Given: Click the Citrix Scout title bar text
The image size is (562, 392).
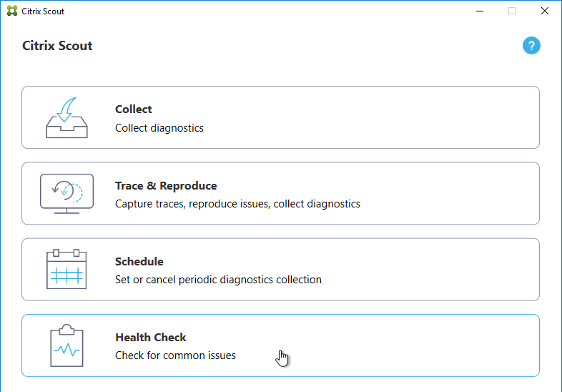Looking at the screenshot, I should pos(43,11).
